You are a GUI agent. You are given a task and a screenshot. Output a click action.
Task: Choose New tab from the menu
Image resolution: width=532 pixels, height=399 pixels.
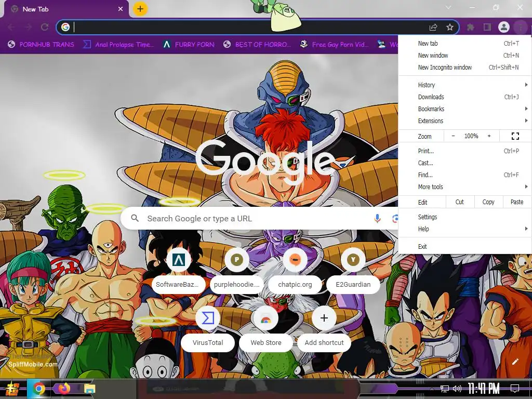click(x=465, y=44)
